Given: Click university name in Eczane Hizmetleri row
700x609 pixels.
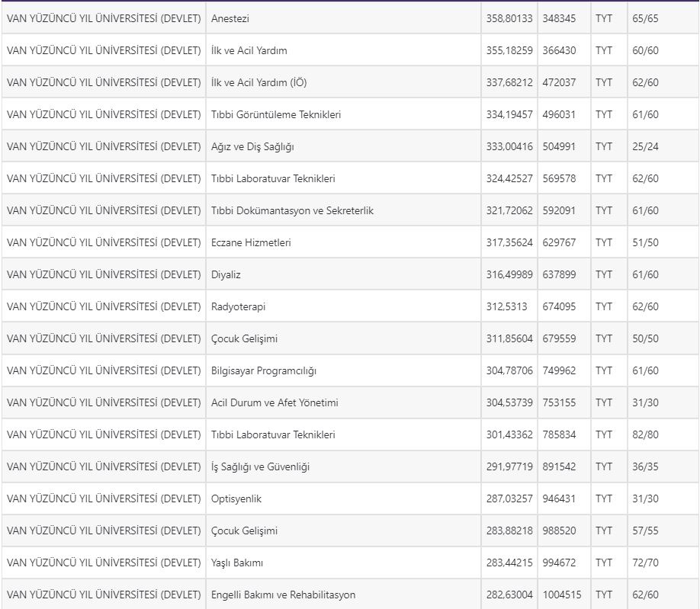Looking at the screenshot, I should click(x=104, y=242).
